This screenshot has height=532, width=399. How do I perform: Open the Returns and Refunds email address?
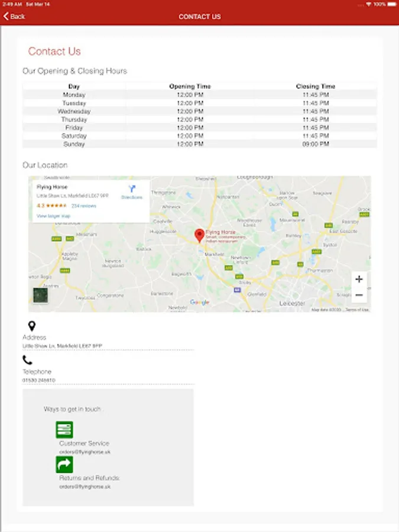[85, 486]
